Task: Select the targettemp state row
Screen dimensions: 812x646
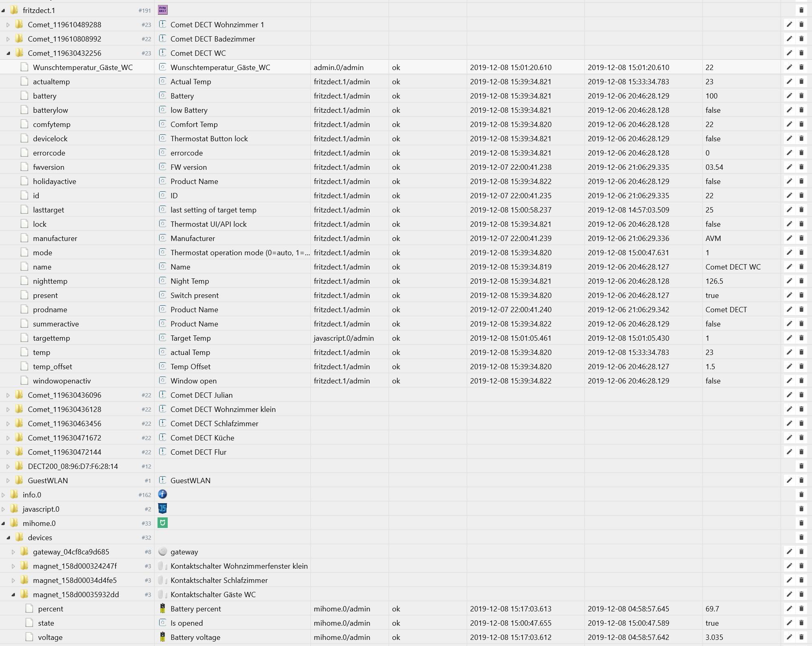Action: [x=51, y=338]
